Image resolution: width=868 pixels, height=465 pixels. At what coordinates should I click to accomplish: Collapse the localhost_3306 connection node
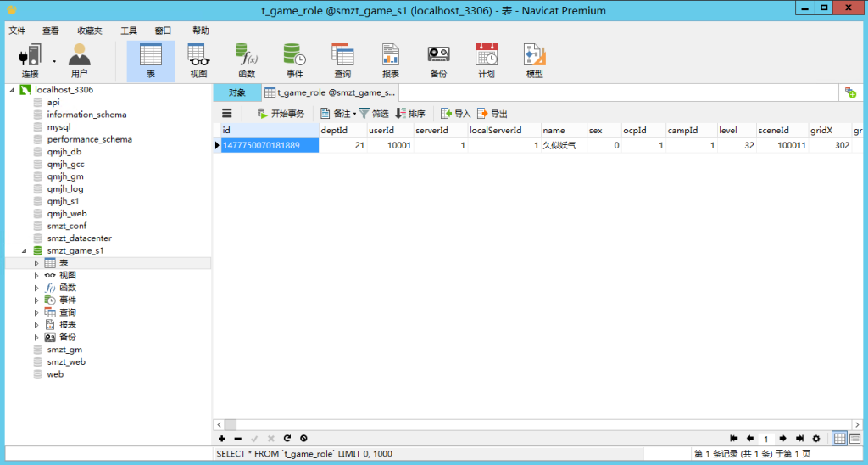pos(11,90)
